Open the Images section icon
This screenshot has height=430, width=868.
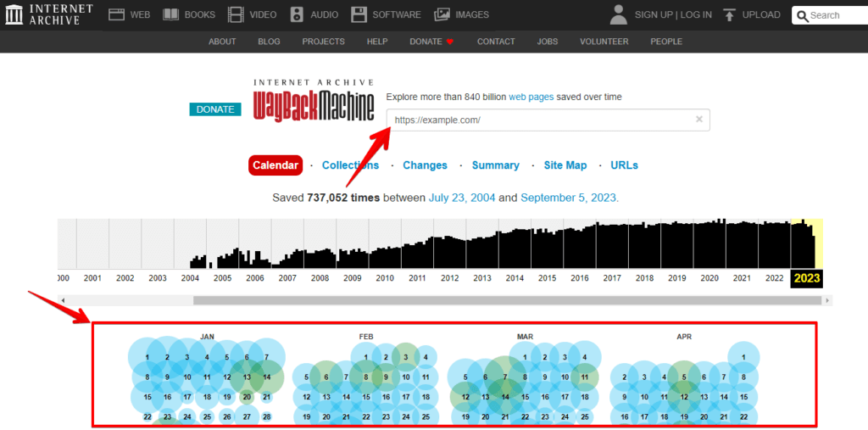point(442,15)
